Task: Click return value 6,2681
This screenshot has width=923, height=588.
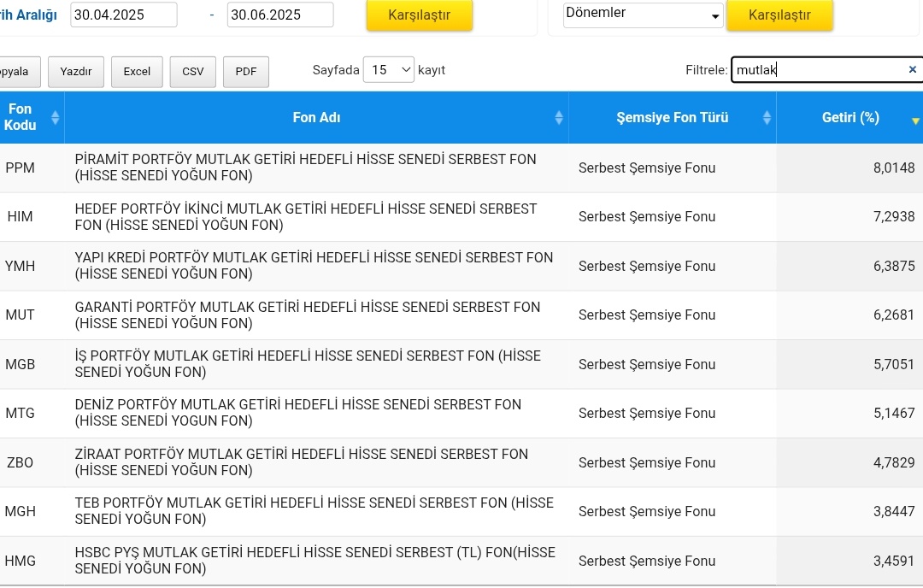Action: 894,315
